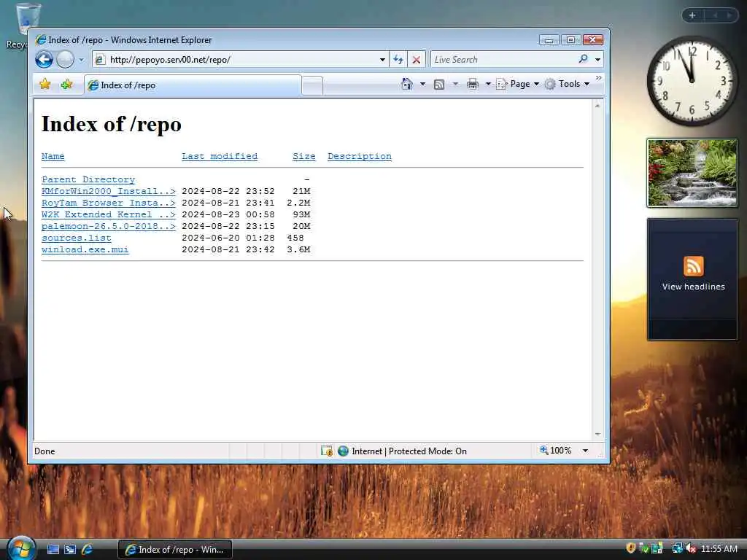Open the W2K Extended Kernel link
This screenshot has width=747, height=560.
(x=109, y=214)
